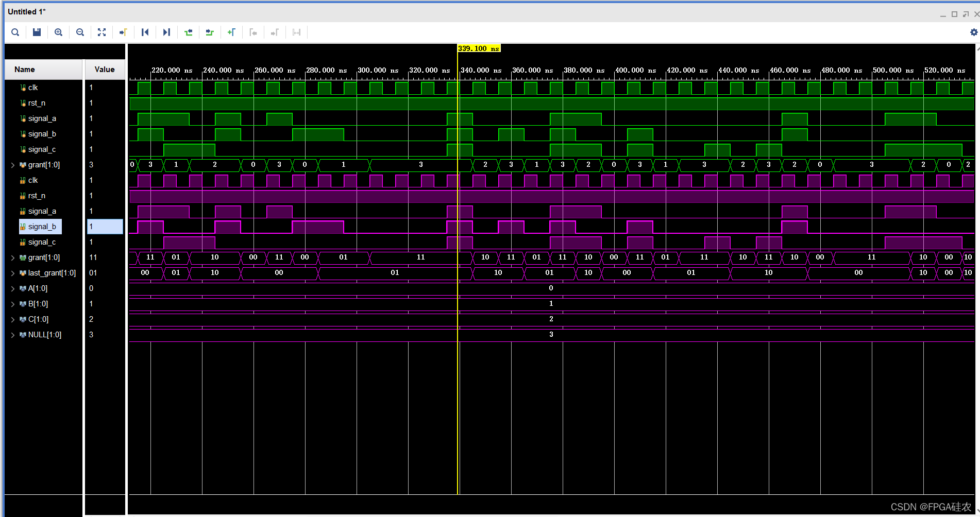Click the 520.000 ns ruler mark
Viewport: 980px width, 517px height.
[x=945, y=70]
